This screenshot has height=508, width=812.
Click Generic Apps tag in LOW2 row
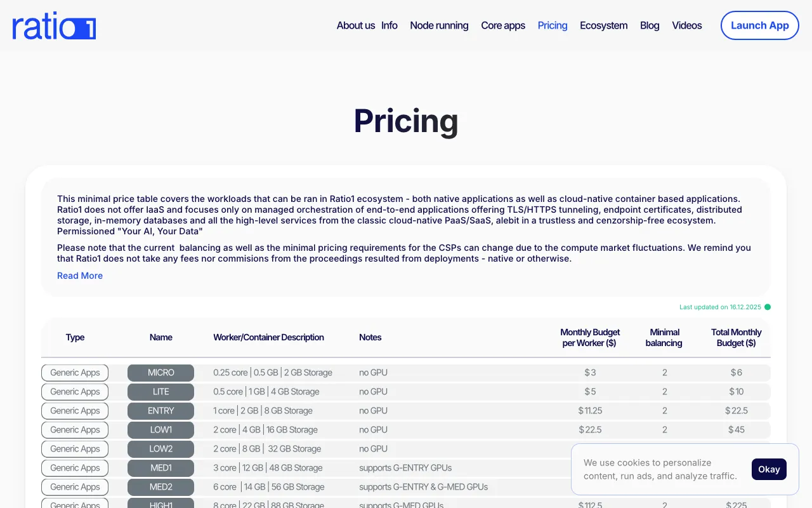click(75, 449)
